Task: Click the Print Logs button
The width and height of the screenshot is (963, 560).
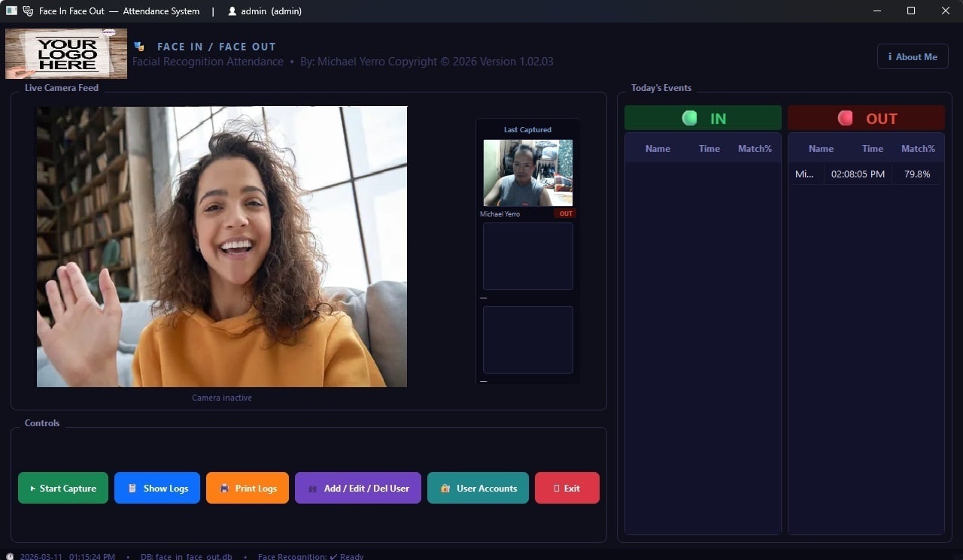Action: coord(248,488)
